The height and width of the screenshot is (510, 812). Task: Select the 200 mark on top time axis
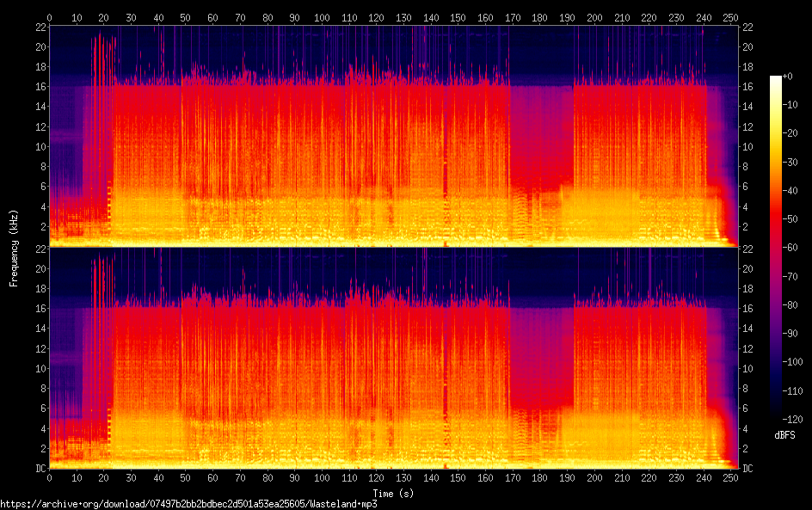pos(594,17)
